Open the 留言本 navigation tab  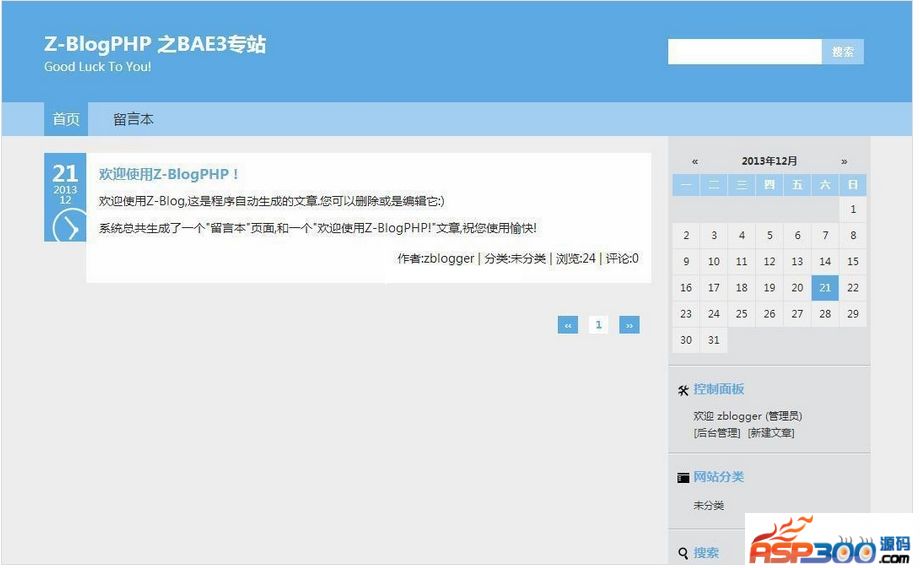(x=133, y=120)
